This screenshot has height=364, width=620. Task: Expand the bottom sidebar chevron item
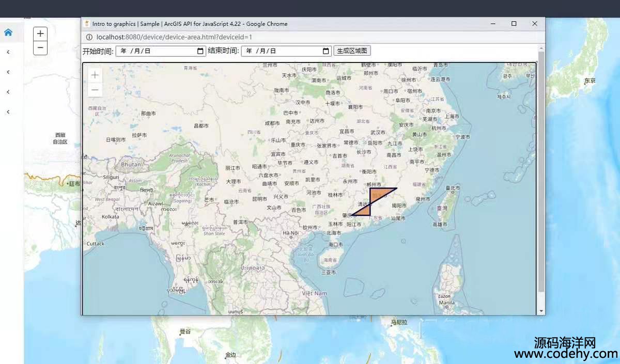coord(8,112)
